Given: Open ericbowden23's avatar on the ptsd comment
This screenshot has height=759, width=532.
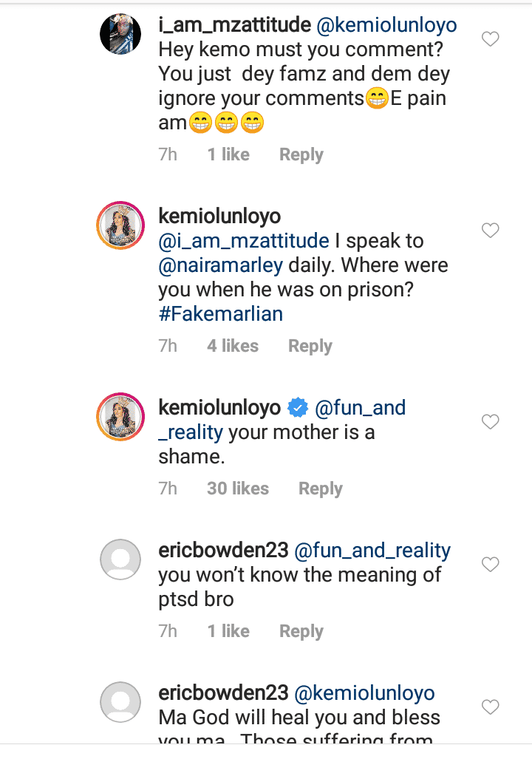Looking at the screenshot, I should (120, 559).
